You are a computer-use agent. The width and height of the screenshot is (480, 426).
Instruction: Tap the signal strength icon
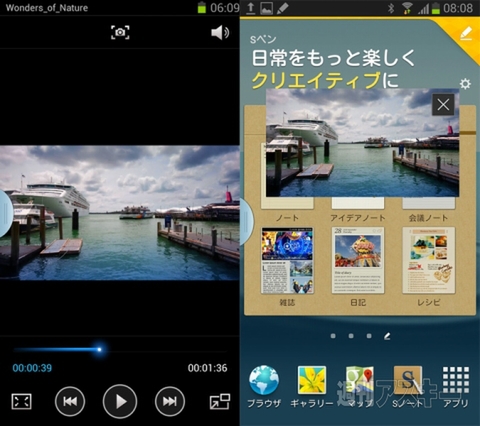(x=423, y=8)
